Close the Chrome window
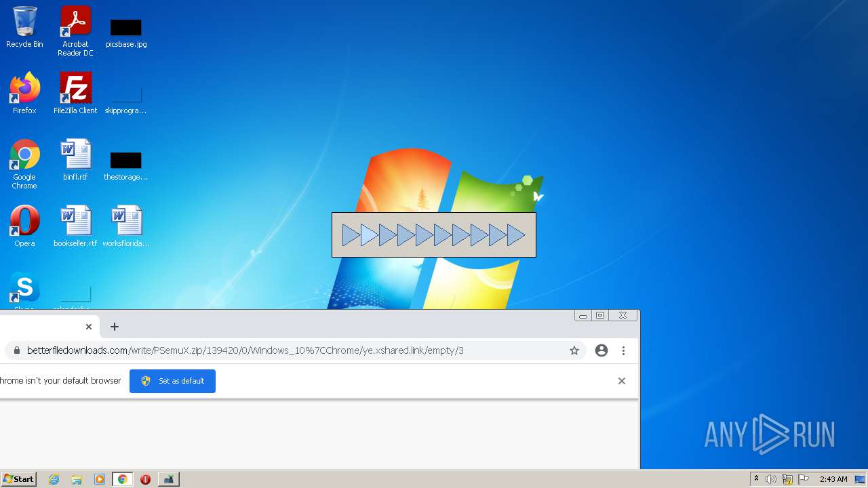 point(623,316)
